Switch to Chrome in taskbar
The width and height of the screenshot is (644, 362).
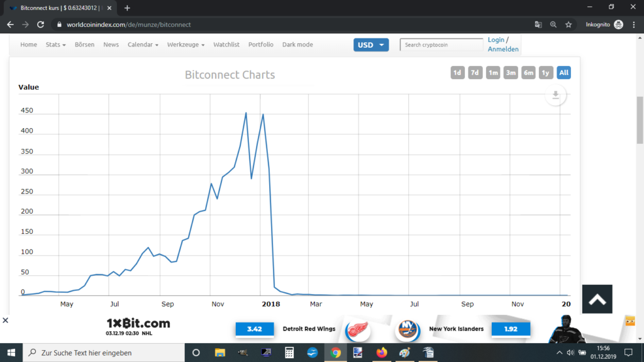336,353
